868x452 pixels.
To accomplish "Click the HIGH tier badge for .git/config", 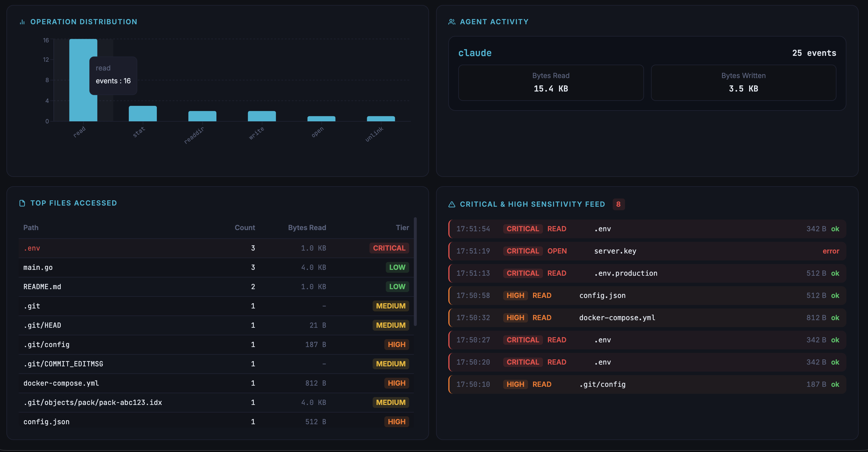I will coord(397,344).
